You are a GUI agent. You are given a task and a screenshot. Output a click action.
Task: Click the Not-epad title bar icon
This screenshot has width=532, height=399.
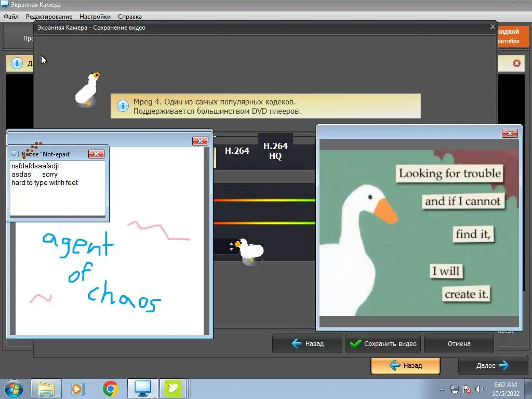(x=15, y=154)
